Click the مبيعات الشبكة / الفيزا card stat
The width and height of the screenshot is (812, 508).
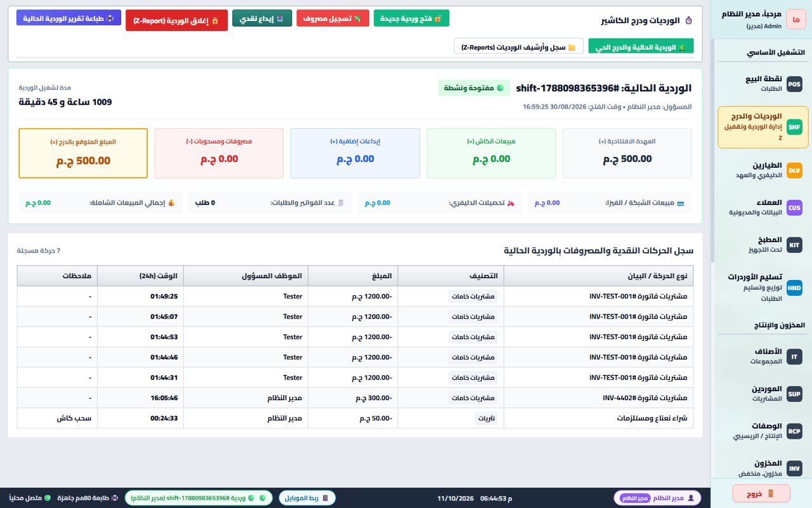(610, 203)
